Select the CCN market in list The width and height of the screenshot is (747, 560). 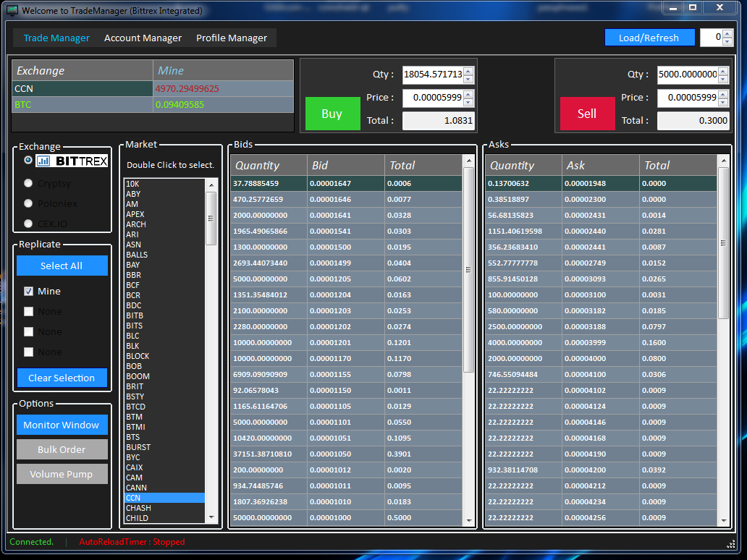tap(164, 498)
